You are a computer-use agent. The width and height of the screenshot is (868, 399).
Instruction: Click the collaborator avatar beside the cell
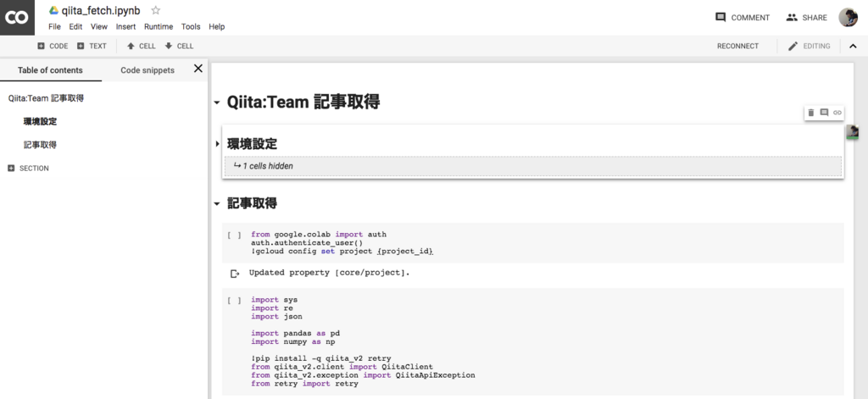pyautogui.click(x=852, y=131)
